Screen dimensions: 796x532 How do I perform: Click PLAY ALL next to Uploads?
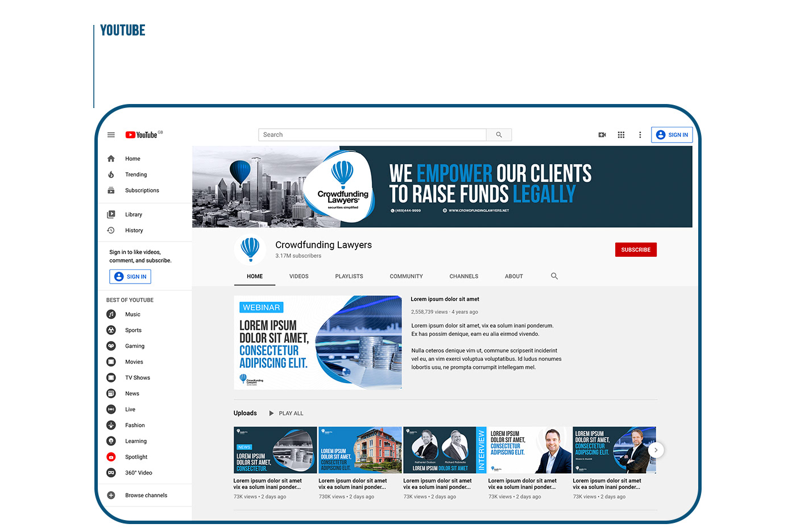coord(287,413)
